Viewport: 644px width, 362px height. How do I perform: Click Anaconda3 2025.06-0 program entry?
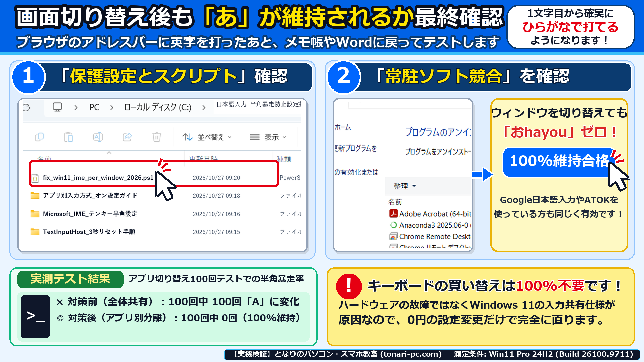pyautogui.click(x=430, y=225)
